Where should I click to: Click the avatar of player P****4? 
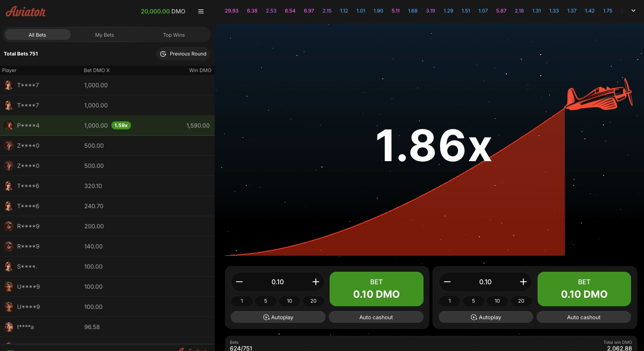click(8, 125)
